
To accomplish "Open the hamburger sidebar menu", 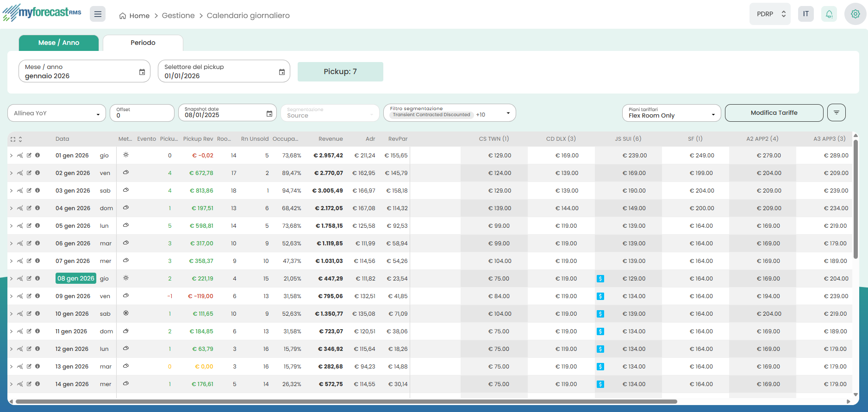I will pyautogui.click(x=98, y=14).
